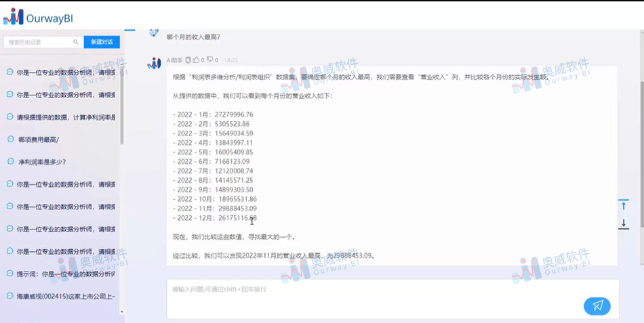Screen dimensions: 644x323
Task: Click the OurwayBI logo in the header
Action: coord(38,17)
